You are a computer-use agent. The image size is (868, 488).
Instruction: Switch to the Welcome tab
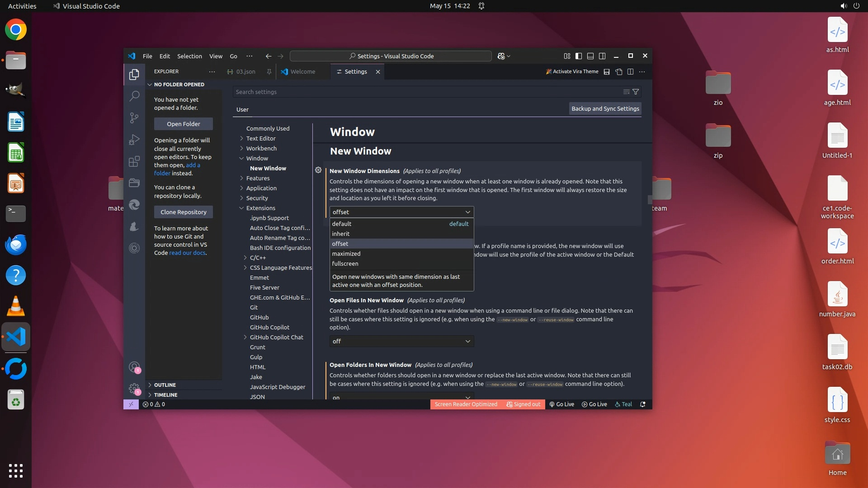[302, 71]
